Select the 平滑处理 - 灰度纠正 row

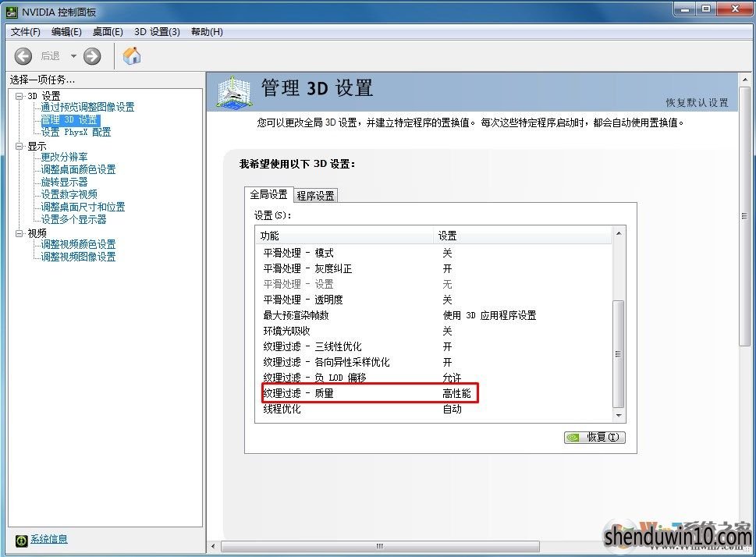[x=433, y=268]
